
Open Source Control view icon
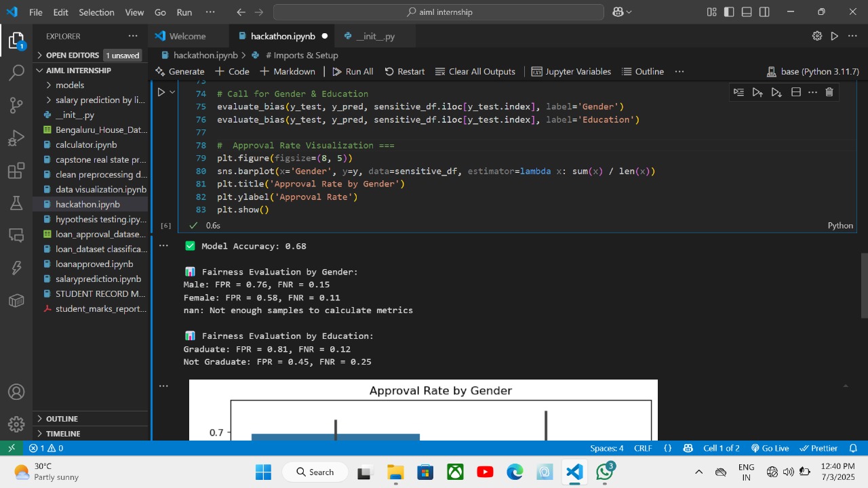click(16, 105)
